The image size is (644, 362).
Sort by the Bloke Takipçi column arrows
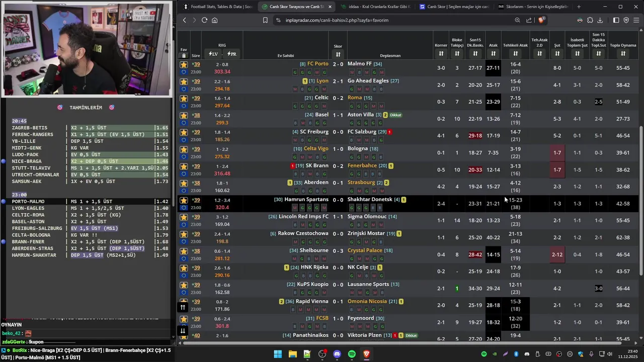coord(457,53)
